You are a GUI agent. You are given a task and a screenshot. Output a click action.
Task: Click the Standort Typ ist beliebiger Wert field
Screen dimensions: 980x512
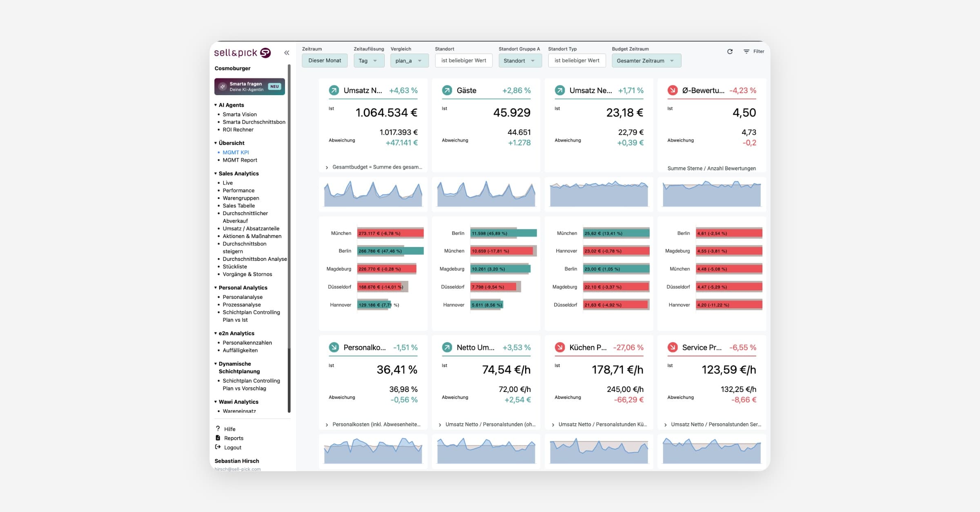(577, 60)
